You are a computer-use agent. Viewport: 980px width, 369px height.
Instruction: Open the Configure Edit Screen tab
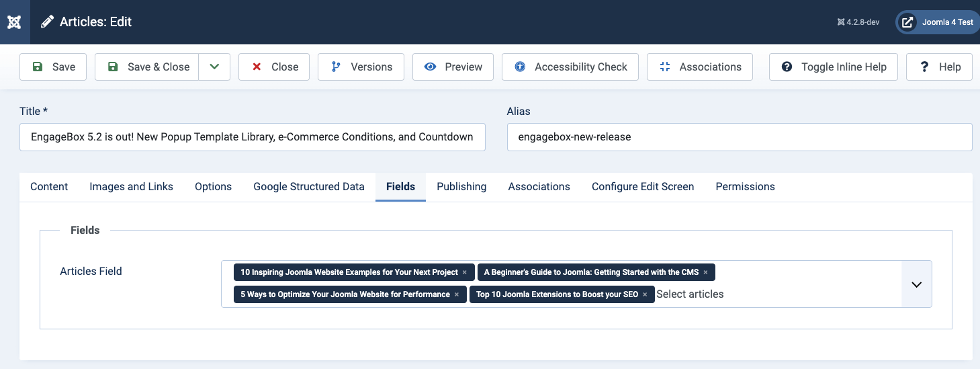point(643,187)
